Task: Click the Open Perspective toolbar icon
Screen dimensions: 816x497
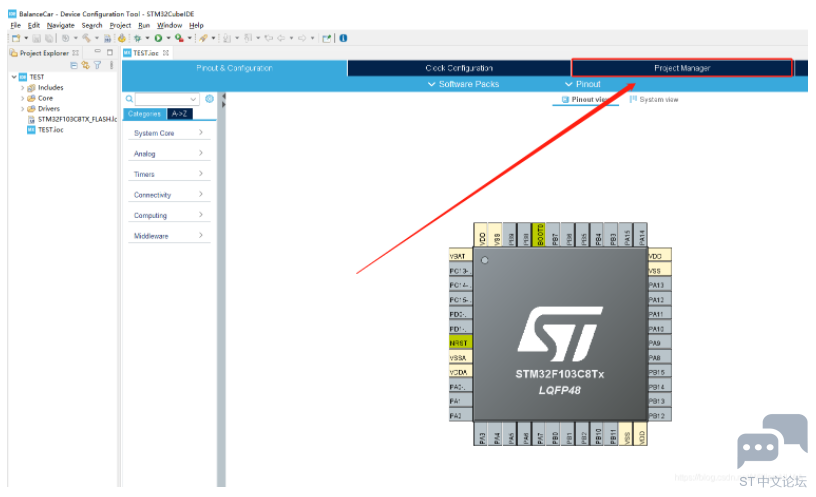Action: (326, 38)
